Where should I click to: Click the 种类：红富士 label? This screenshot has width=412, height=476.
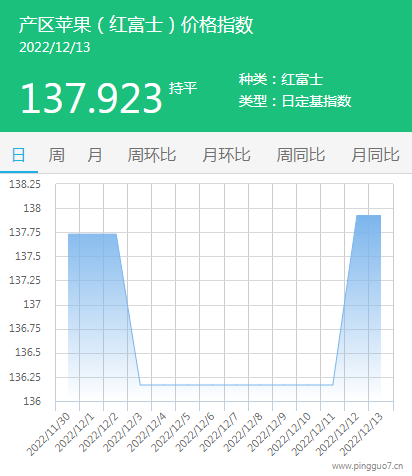[281, 79]
